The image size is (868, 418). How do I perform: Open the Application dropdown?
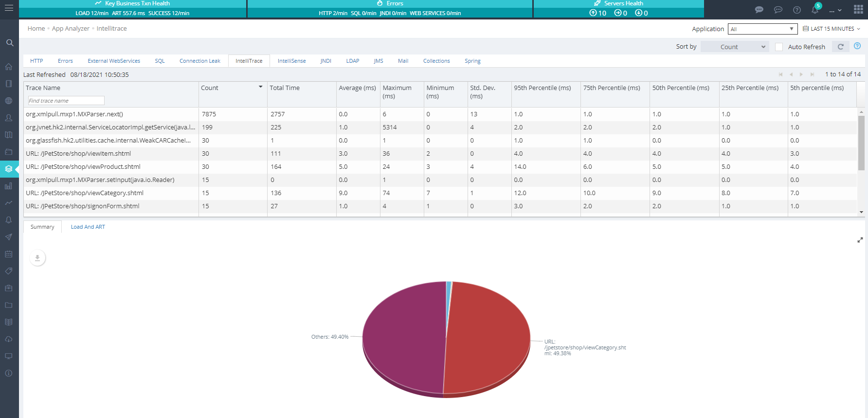tap(762, 29)
